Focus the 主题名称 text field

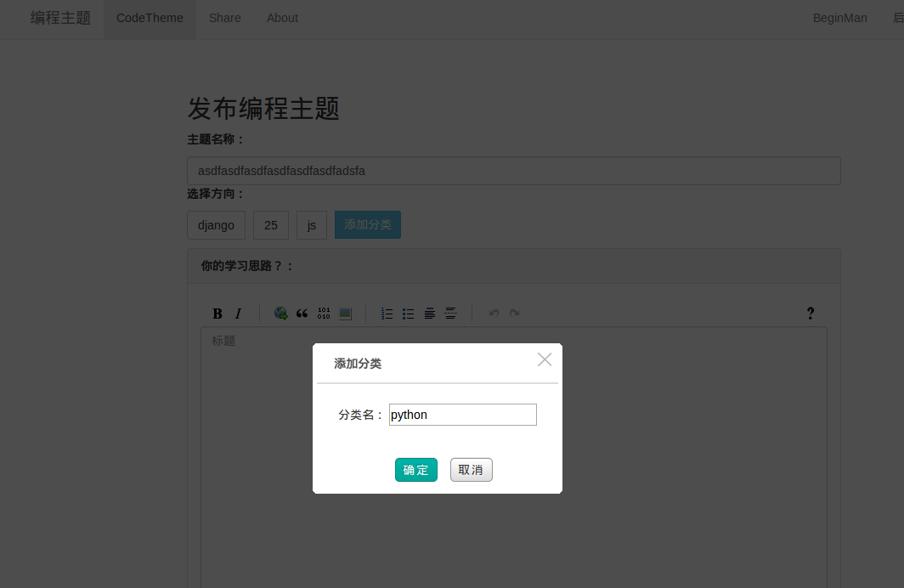(514, 171)
